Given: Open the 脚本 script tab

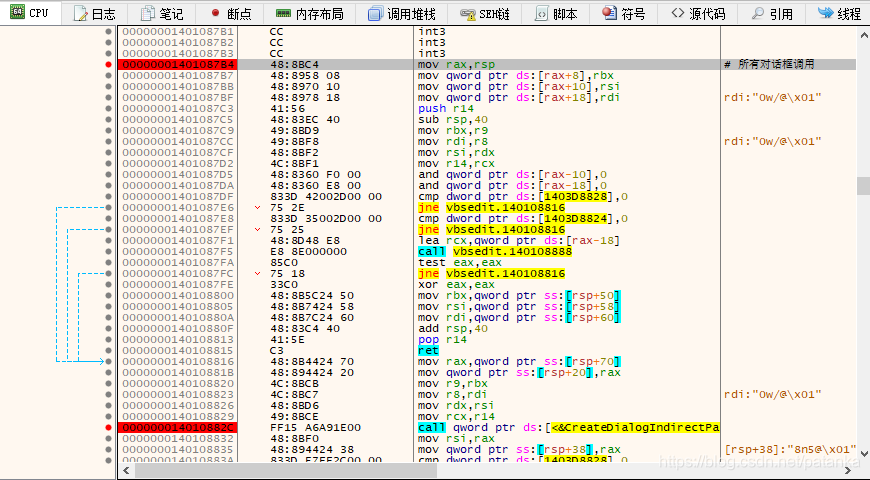Looking at the screenshot, I should coord(556,13).
